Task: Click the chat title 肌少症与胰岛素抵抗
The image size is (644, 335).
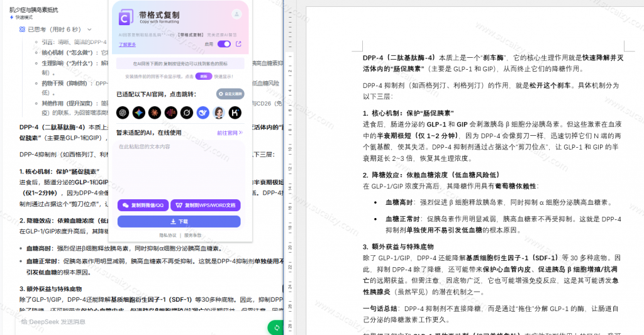Action: pos(34,9)
